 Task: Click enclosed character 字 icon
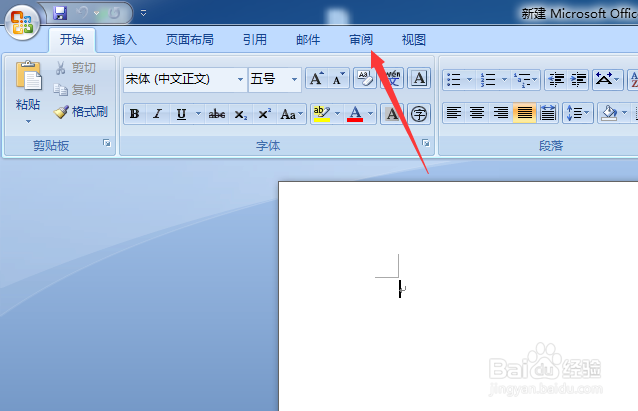[x=419, y=114]
